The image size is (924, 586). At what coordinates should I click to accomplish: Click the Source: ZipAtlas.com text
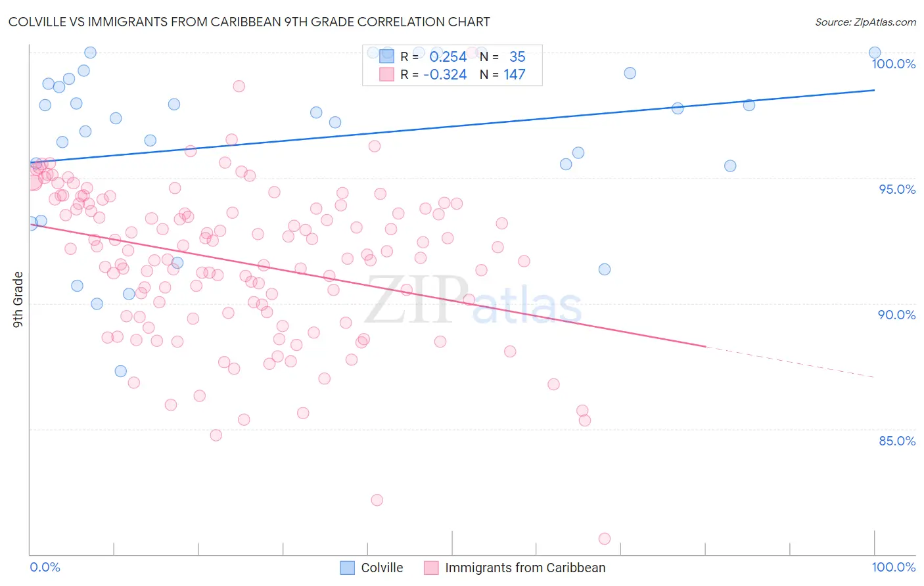866,22
